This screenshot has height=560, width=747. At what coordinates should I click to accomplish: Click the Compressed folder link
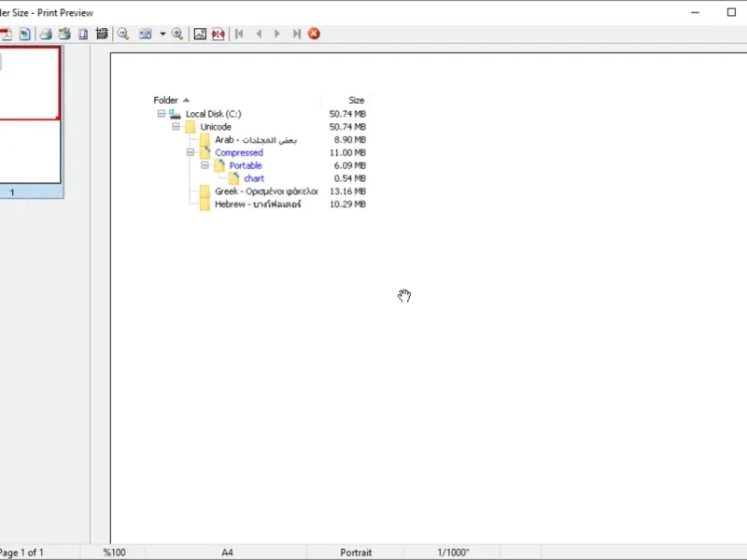pyautogui.click(x=239, y=152)
